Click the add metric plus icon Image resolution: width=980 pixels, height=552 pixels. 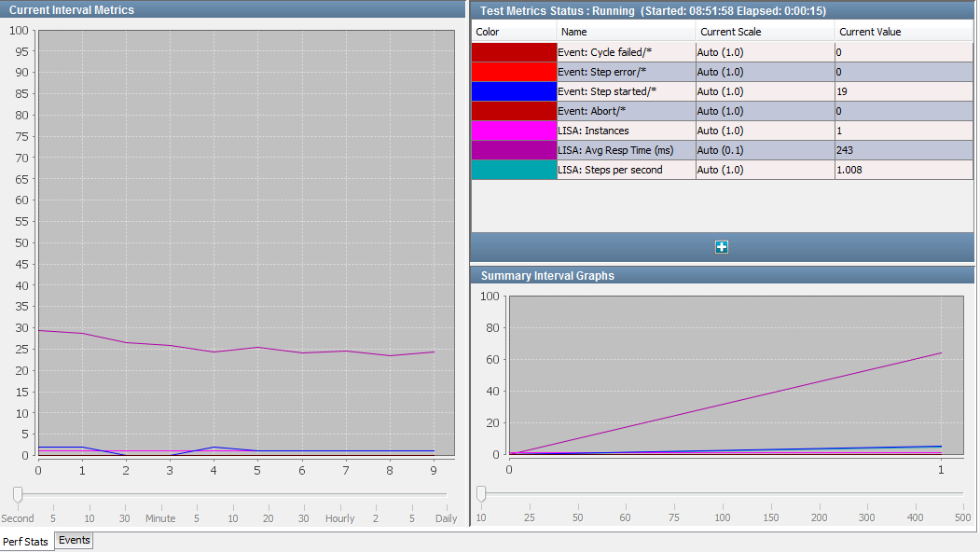click(x=721, y=246)
